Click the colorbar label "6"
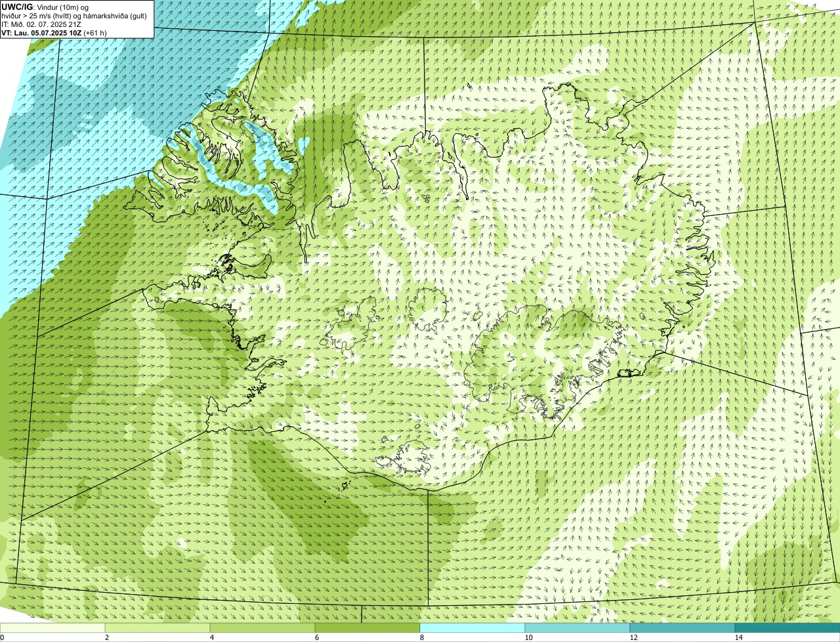Viewport: 840px width, 642px height. point(316,637)
